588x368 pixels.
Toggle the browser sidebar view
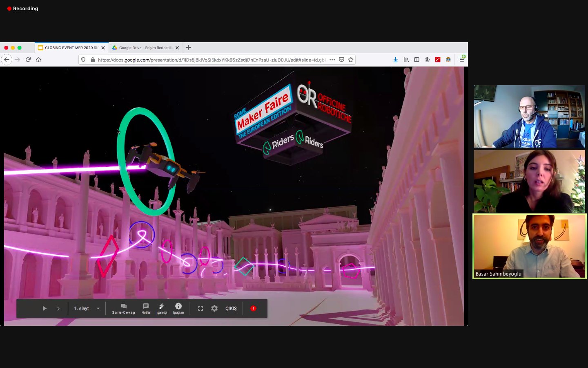click(x=416, y=60)
